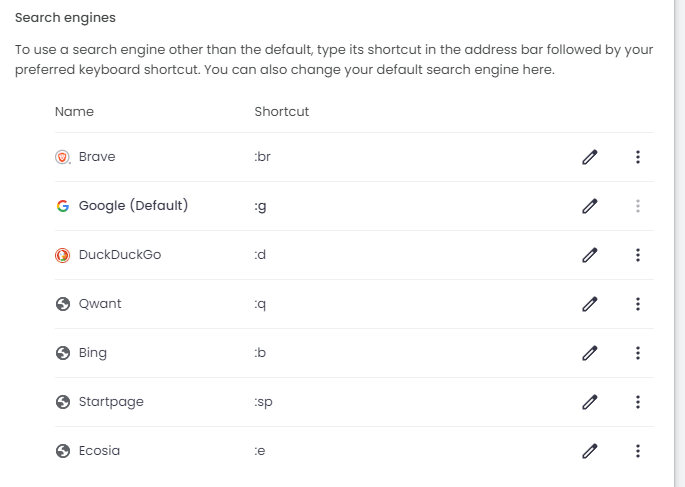Click the Startpage row name
The image size is (685, 487).
111,402
